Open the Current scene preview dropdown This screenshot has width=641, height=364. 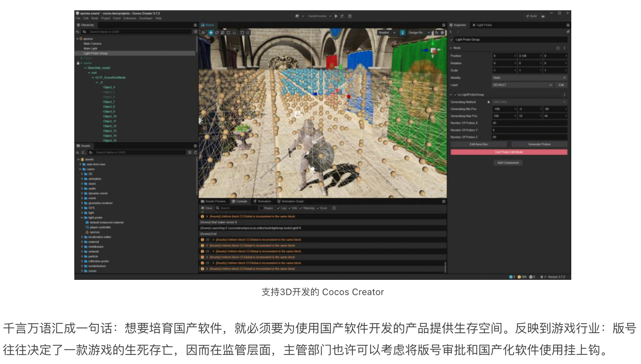(319, 16)
